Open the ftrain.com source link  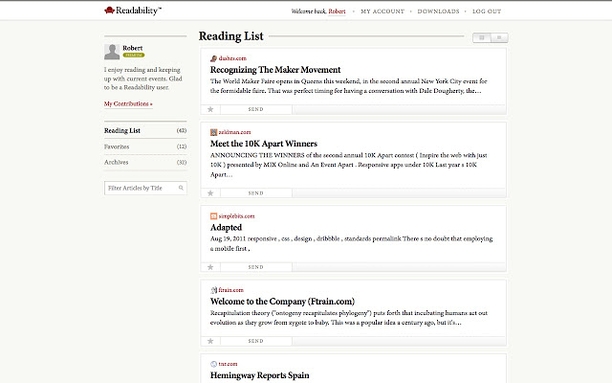231,290
